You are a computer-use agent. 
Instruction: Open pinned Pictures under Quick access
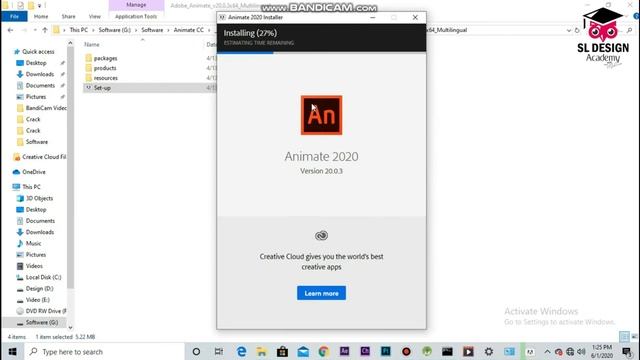coord(36,97)
